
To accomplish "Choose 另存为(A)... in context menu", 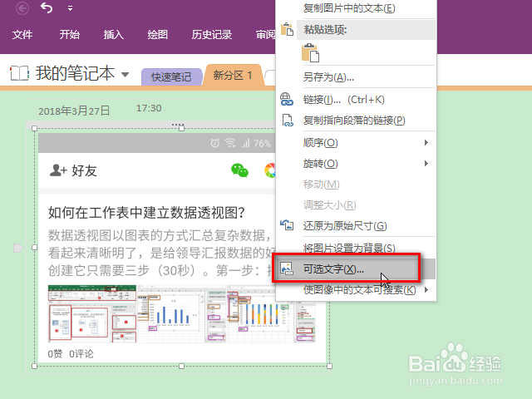I will 328,77.
